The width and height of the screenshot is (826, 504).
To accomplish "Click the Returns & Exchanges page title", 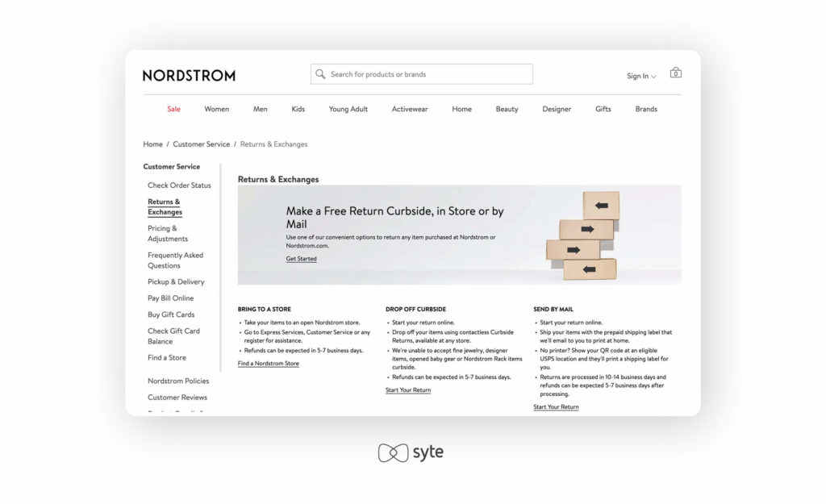I will tap(278, 179).
